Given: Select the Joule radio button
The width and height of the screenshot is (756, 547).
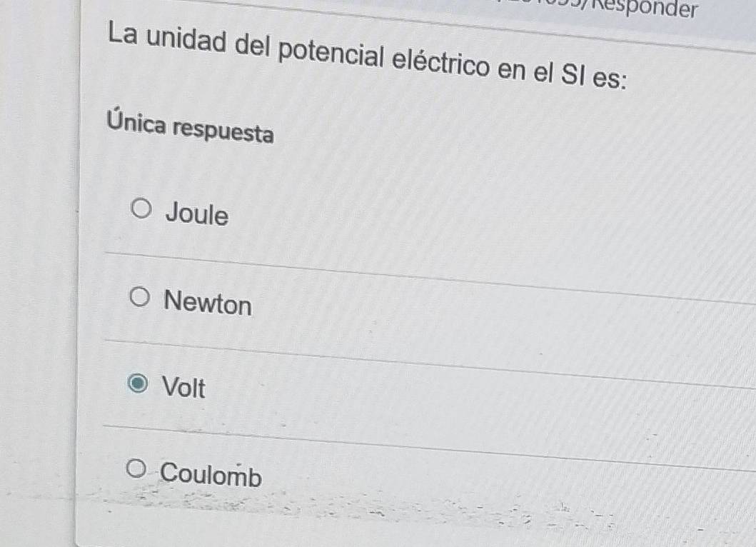Looking at the screenshot, I should coord(141,206).
